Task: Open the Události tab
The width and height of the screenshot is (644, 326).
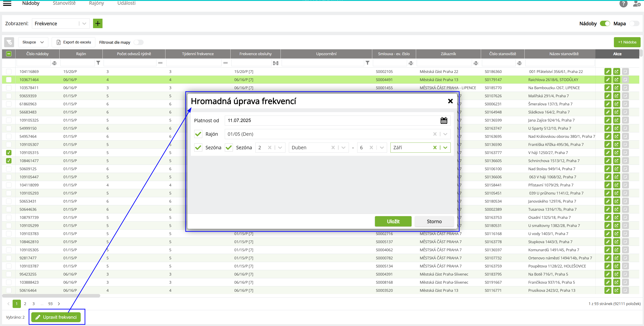Action: tap(126, 3)
